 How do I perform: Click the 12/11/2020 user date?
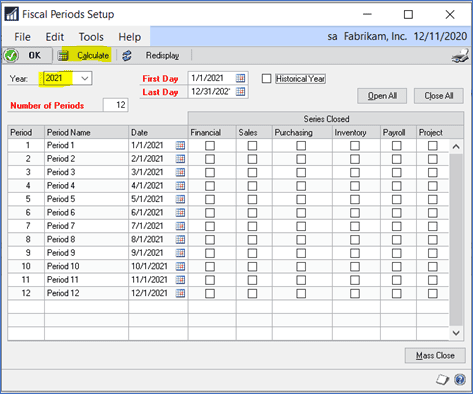[440, 36]
